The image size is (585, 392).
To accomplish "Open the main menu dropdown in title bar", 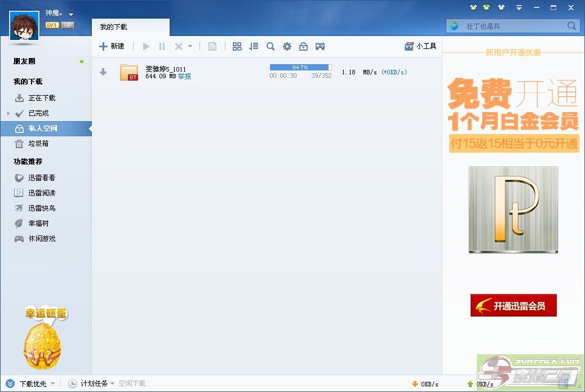I will pos(519,7).
